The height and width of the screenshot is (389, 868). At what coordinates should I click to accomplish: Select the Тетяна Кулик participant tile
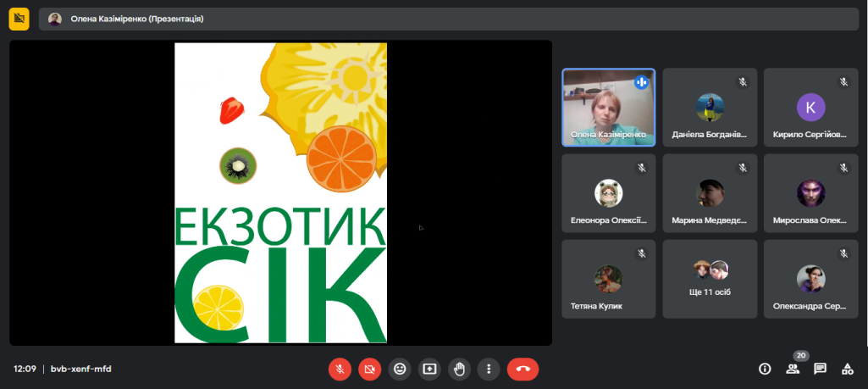[608, 279]
